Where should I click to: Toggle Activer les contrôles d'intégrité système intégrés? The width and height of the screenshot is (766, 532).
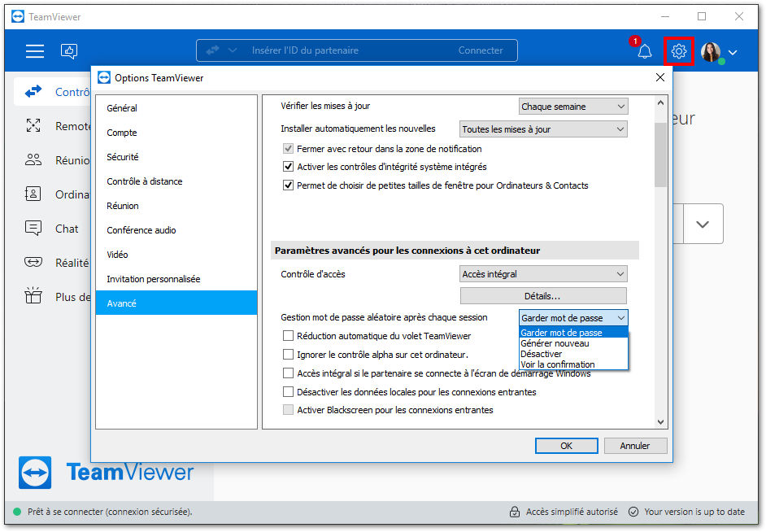pyautogui.click(x=288, y=167)
